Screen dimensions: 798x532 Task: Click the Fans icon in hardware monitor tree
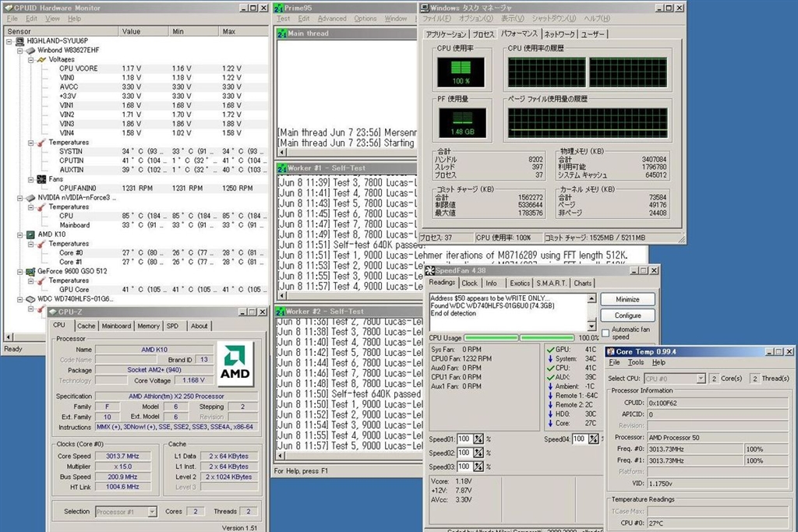tap(41, 178)
